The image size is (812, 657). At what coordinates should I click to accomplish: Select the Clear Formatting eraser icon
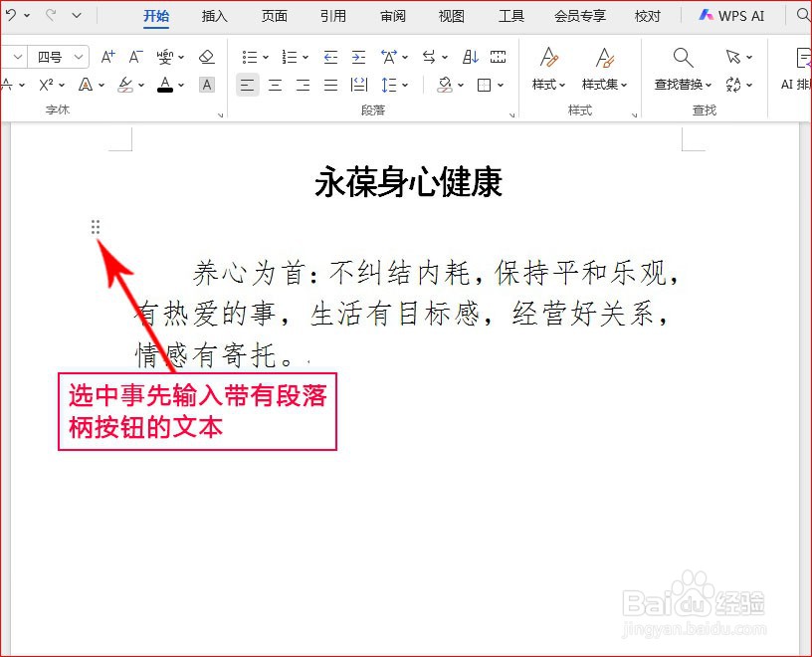pos(204,56)
